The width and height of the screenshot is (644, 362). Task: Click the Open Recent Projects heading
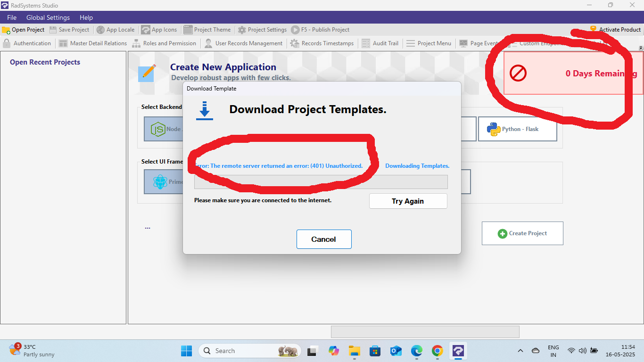coord(45,62)
